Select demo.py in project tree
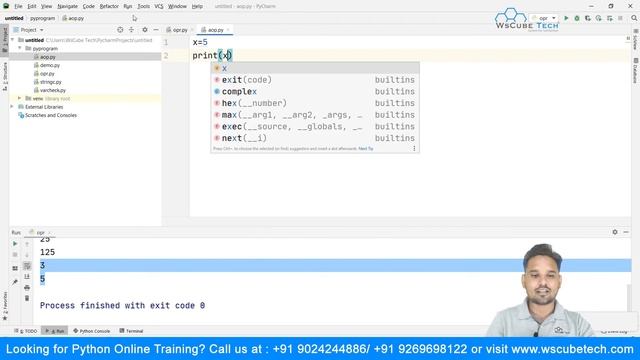 (50, 65)
